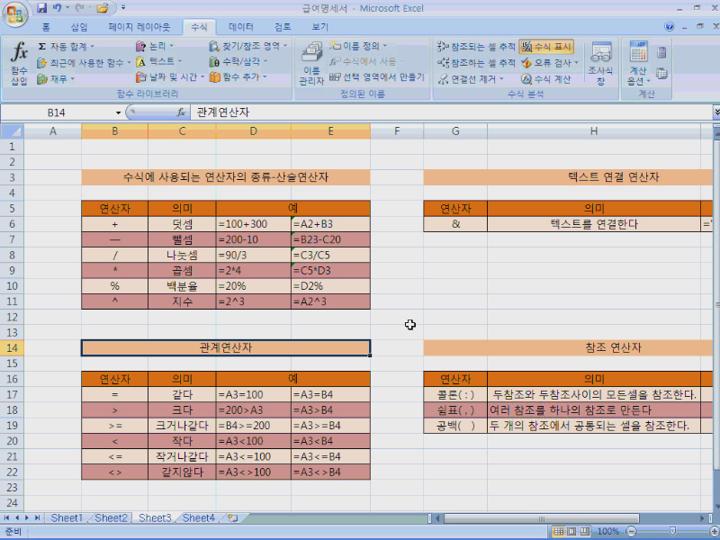Click 오류 검사
720x540 pixels.
pos(550,62)
